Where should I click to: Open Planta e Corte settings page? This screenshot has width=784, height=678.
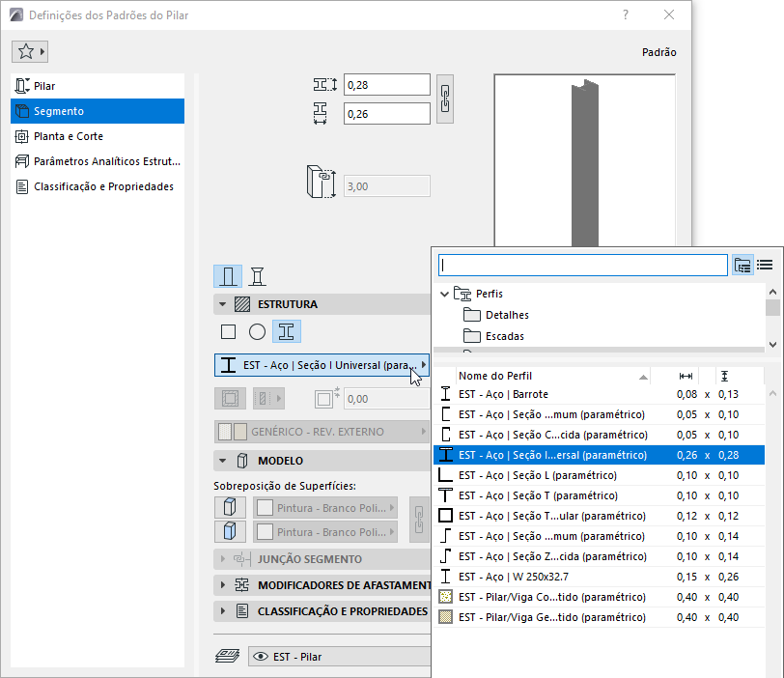pyautogui.click(x=98, y=136)
